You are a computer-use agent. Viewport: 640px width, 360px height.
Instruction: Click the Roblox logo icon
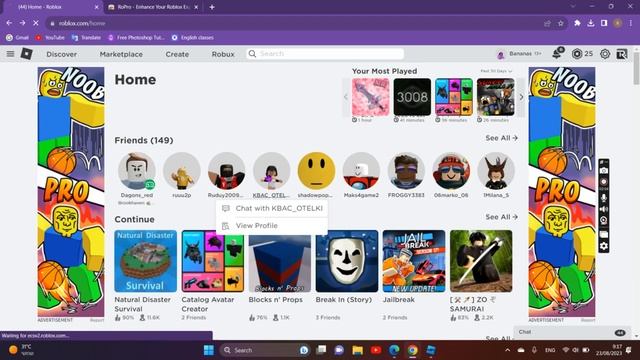pos(27,53)
